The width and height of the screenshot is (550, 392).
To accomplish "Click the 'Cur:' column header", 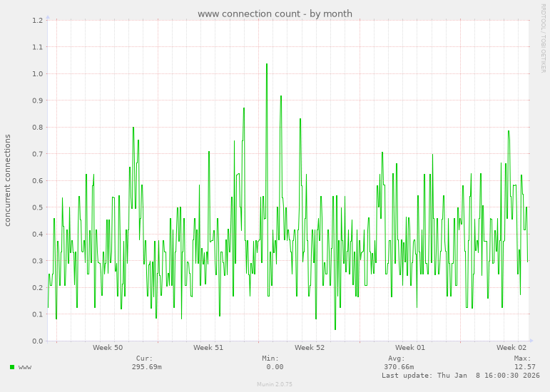I will click(145, 359).
